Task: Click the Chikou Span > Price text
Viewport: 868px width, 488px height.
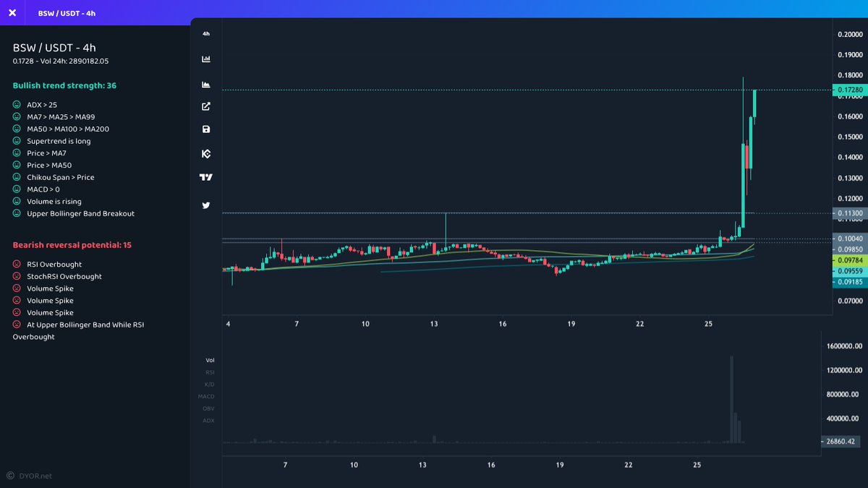Action: coord(61,177)
